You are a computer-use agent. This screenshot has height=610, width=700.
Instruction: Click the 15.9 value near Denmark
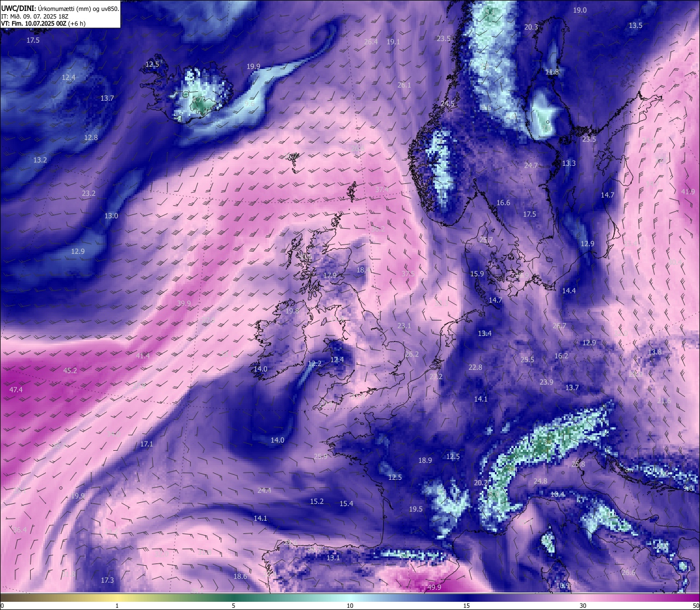tap(477, 274)
